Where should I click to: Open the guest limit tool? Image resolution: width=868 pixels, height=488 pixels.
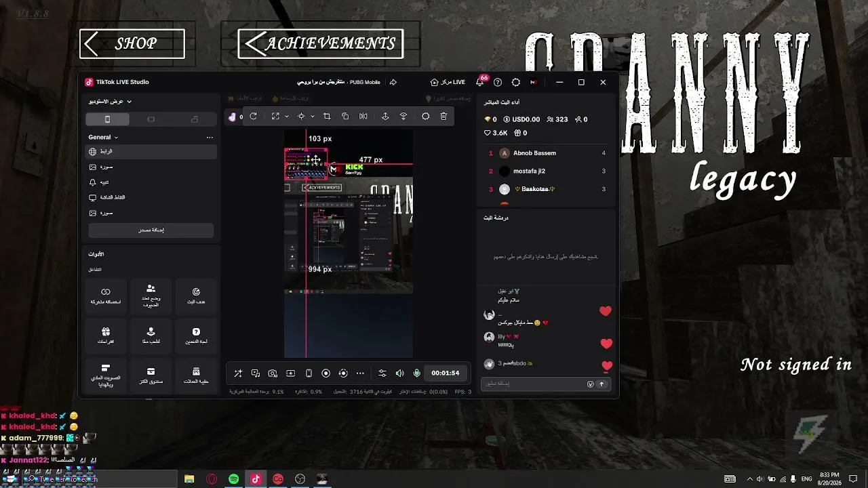[x=151, y=295]
